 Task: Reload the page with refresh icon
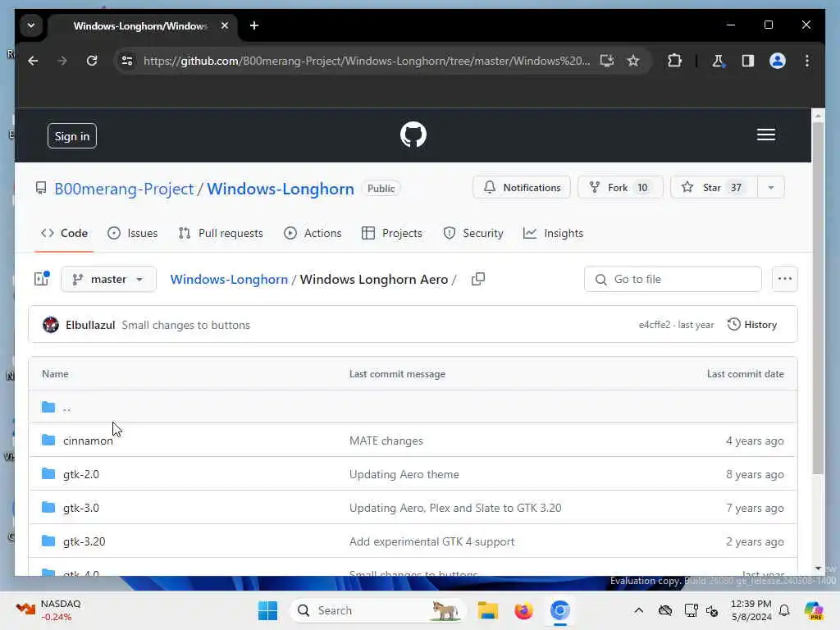92,61
